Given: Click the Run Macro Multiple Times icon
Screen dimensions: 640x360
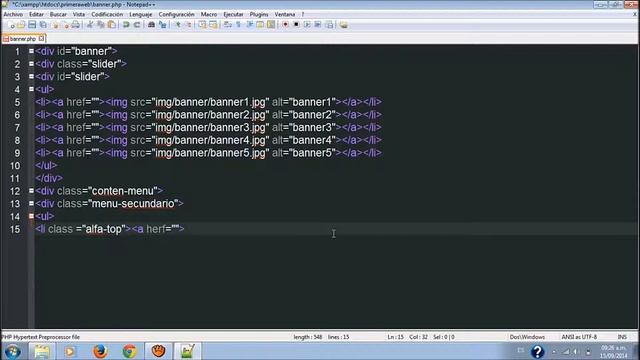Looking at the screenshot, I should (x=318, y=25).
